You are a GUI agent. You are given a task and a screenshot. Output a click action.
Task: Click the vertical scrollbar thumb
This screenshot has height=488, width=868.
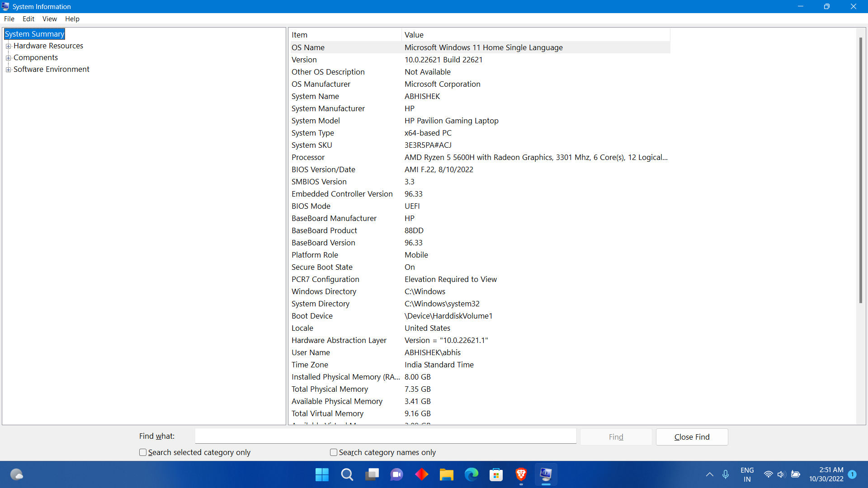coord(861,169)
